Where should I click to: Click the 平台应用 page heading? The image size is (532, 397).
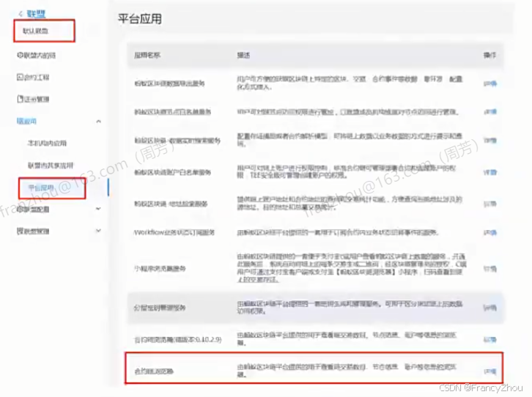click(140, 19)
